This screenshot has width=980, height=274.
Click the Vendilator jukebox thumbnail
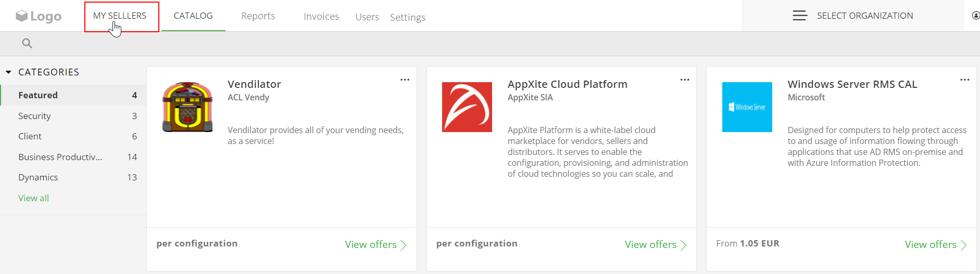click(187, 107)
